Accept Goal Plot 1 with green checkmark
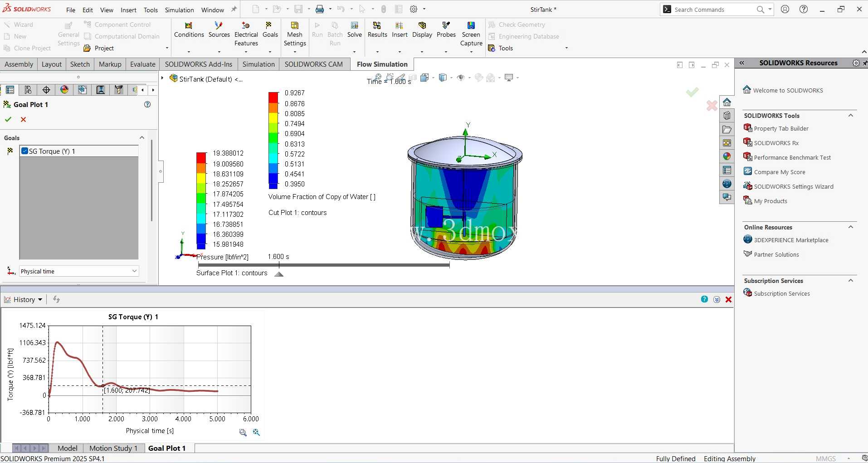Viewport: 868px width, 463px height. pyautogui.click(x=8, y=119)
